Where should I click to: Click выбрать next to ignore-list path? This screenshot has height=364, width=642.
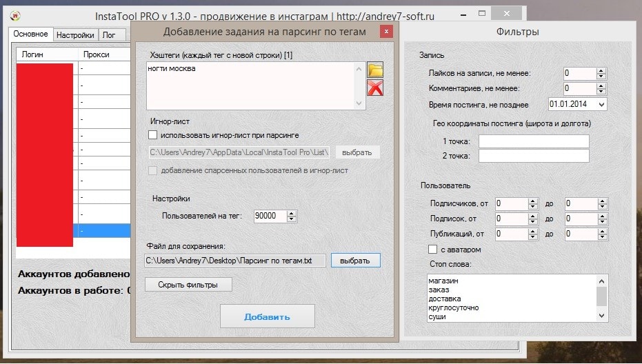(x=357, y=152)
